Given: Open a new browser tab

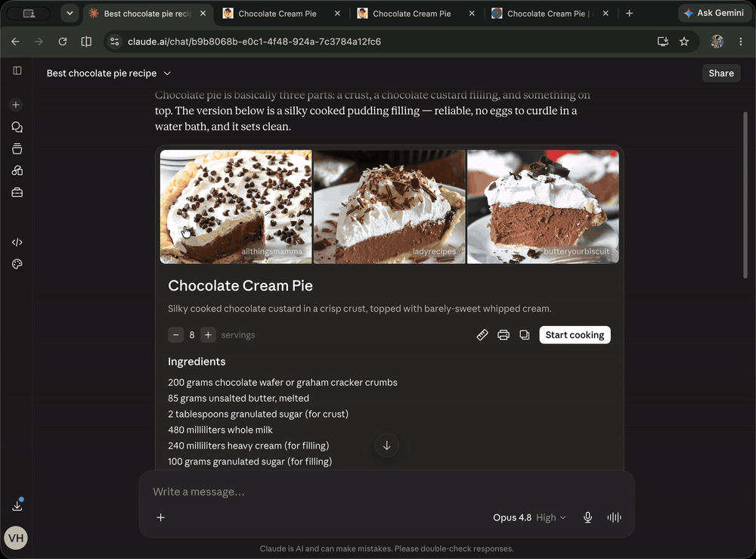Looking at the screenshot, I should click(629, 14).
